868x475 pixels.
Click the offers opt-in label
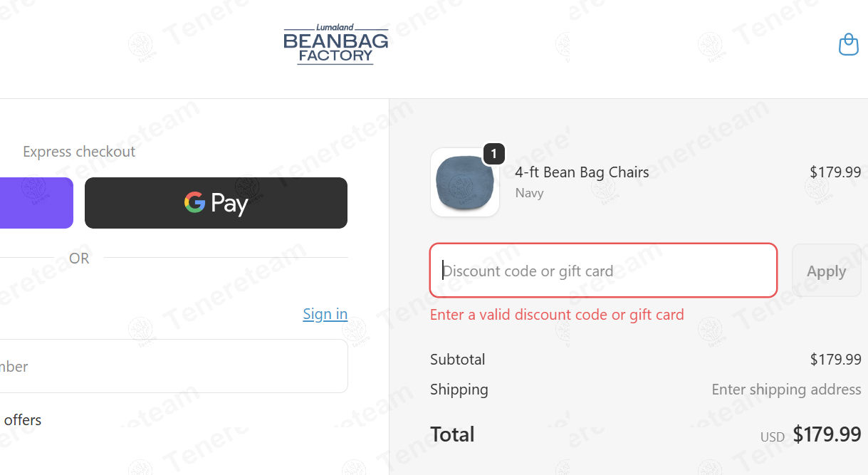pyautogui.click(x=23, y=420)
